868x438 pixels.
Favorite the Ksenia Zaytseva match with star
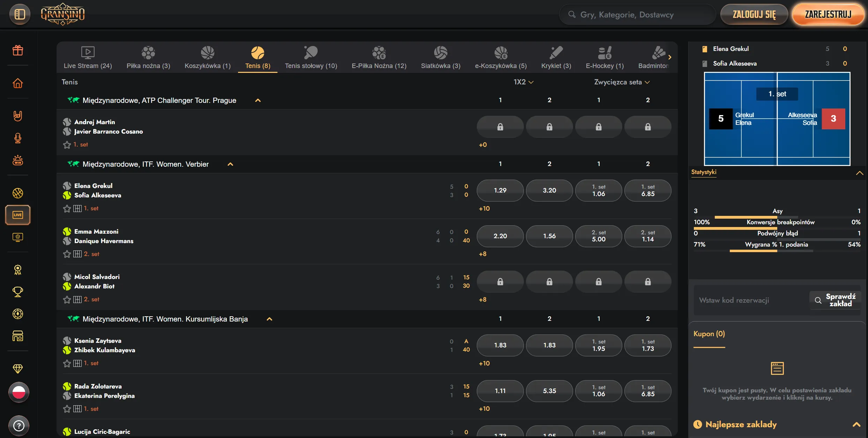[67, 363]
